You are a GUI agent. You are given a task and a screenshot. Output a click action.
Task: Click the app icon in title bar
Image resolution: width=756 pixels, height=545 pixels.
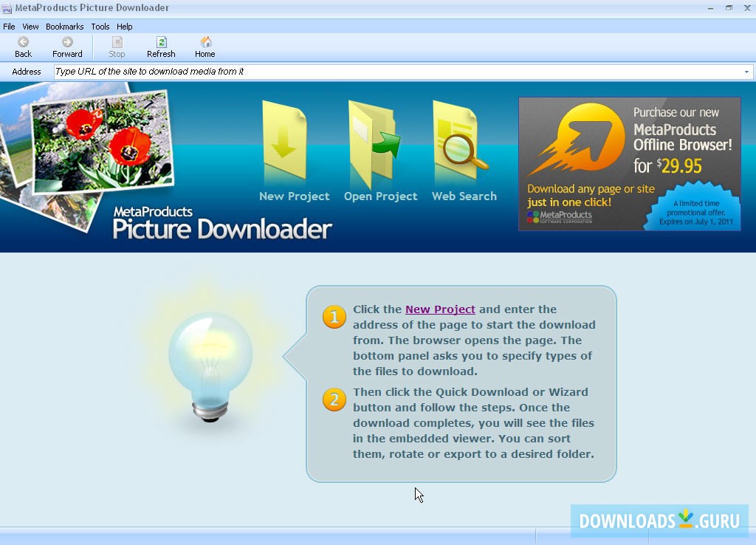click(x=7, y=9)
